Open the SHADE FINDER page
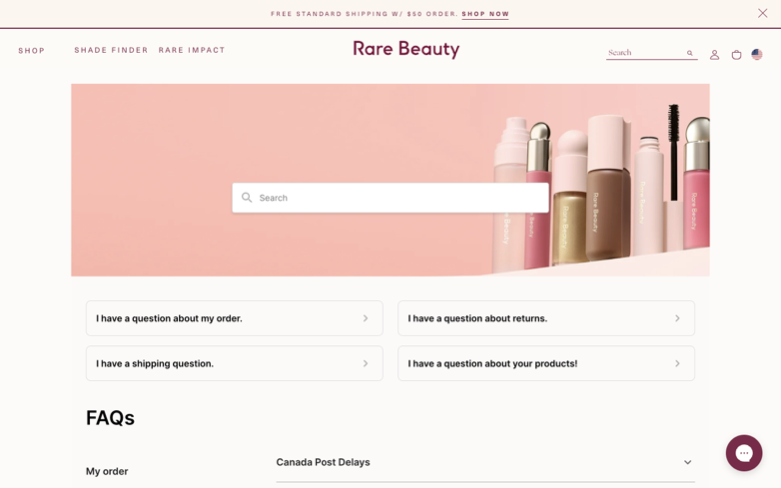Image resolution: width=781 pixels, height=488 pixels. (x=111, y=50)
